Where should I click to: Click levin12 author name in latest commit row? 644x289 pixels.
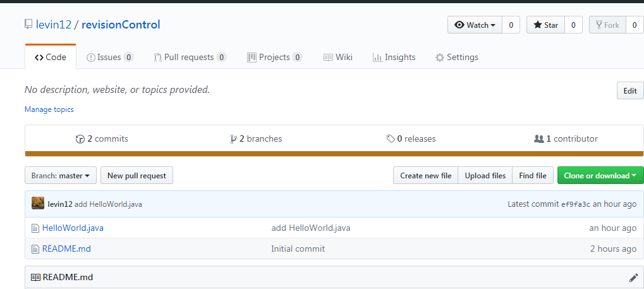point(60,204)
